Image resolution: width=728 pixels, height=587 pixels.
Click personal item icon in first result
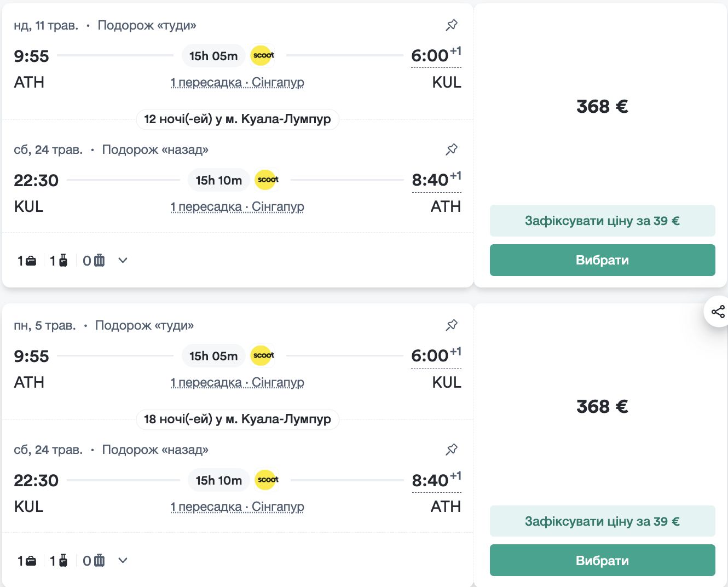click(31, 261)
